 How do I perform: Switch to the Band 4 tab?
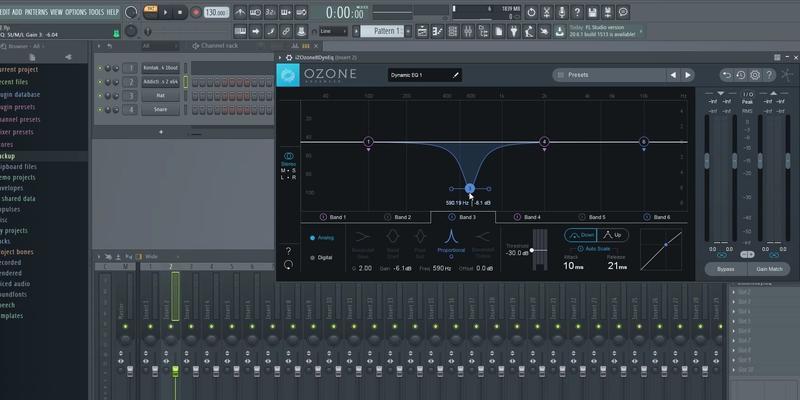(x=527, y=217)
